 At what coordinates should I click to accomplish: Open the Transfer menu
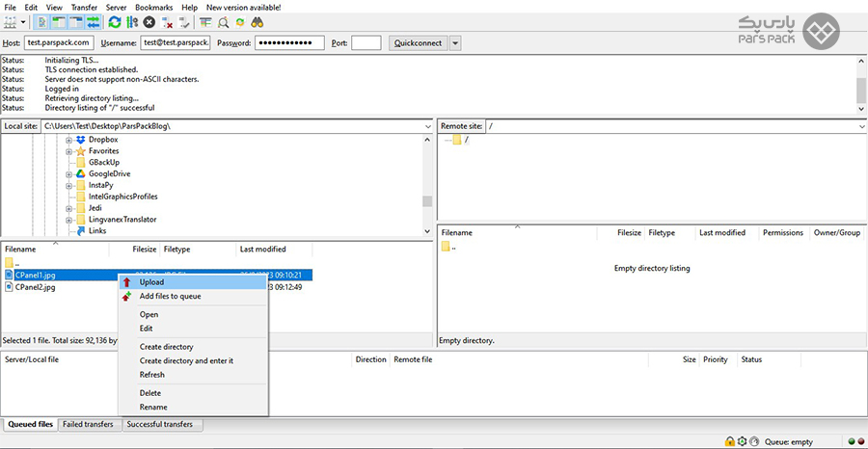pos(84,8)
